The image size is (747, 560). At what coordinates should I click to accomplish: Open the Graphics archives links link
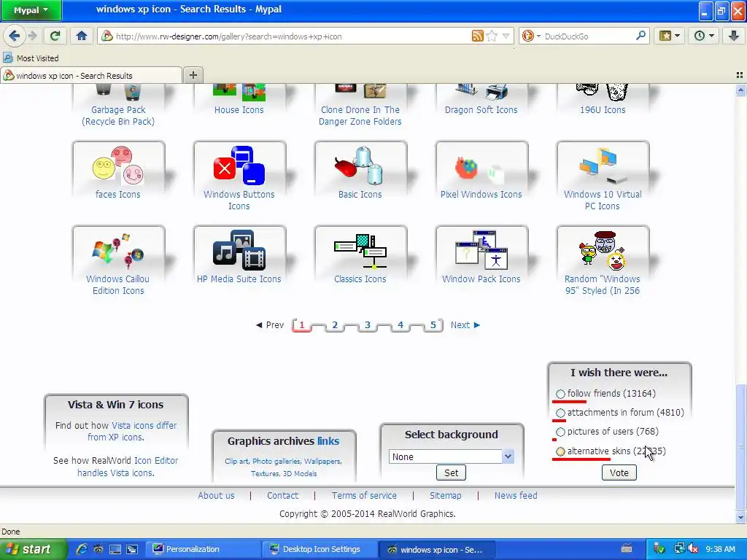(328, 441)
